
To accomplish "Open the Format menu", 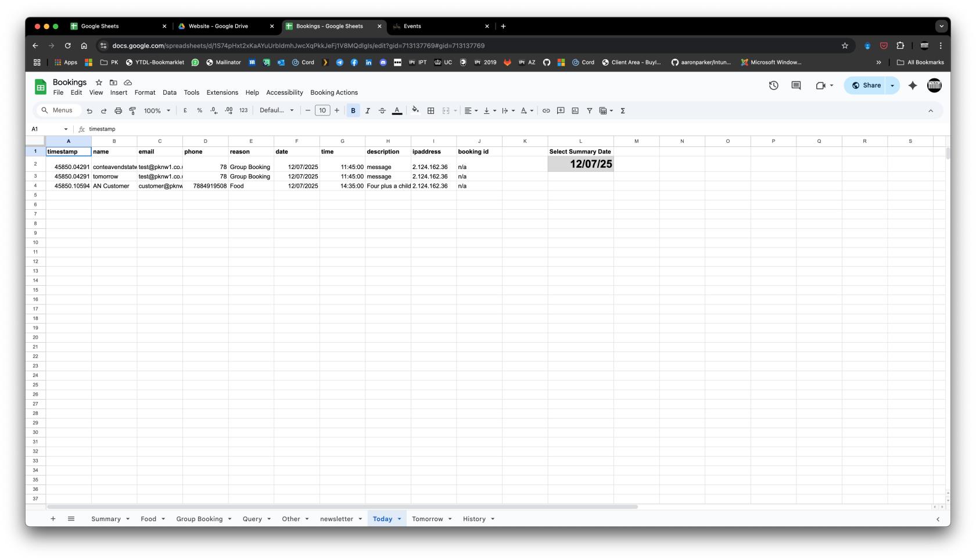I will tap(145, 92).
